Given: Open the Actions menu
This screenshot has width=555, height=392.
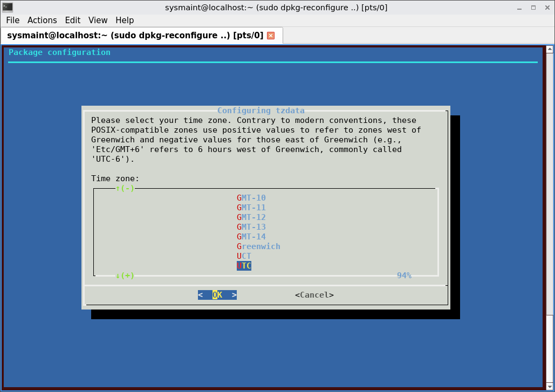Looking at the screenshot, I should (x=42, y=20).
